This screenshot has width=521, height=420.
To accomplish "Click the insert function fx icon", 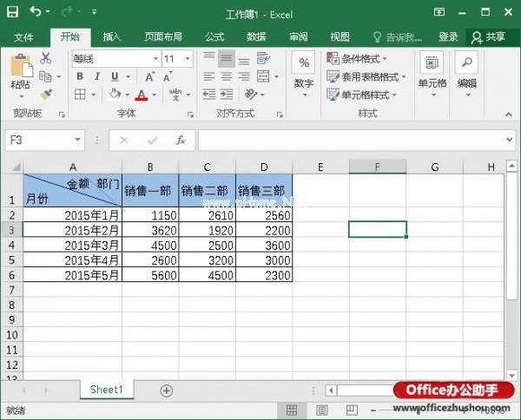I will click(x=180, y=140).
